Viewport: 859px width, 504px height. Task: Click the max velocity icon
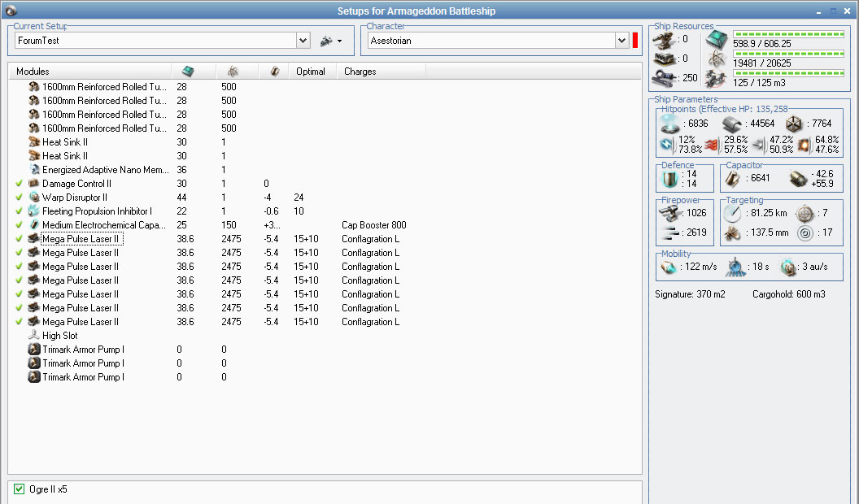click(x=669, y=267)
